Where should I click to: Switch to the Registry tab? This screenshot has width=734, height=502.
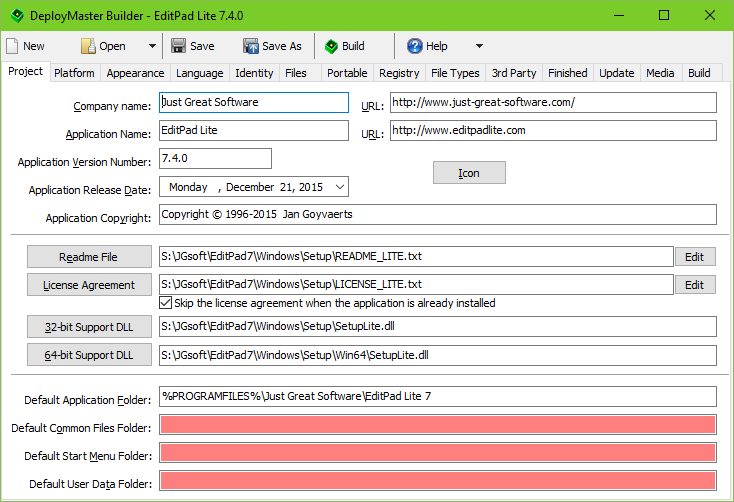coord(399,73)
